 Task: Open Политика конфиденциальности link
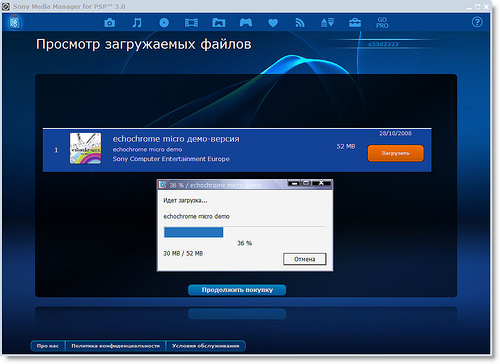116,346
